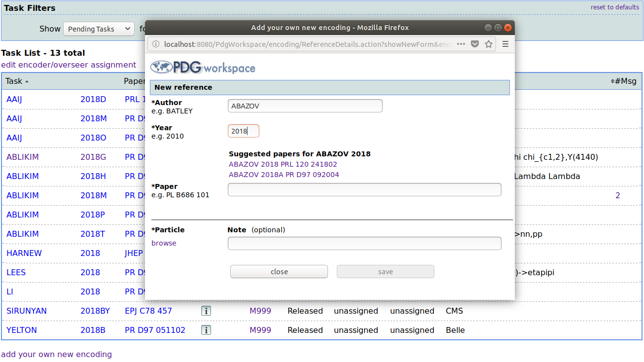
Task: Open edit encoder/overseer assignment link
Action: (x=69, y=65)
